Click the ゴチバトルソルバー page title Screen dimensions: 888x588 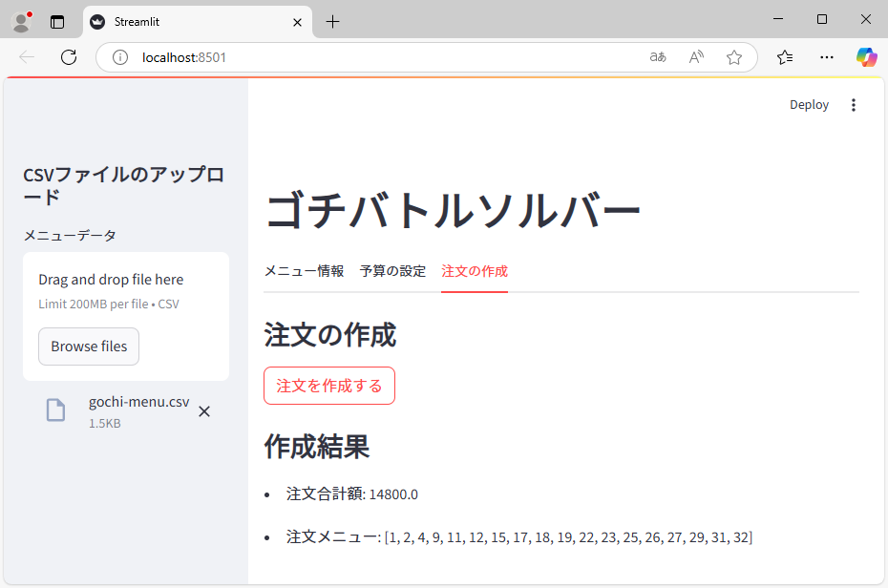coord(453,211)
